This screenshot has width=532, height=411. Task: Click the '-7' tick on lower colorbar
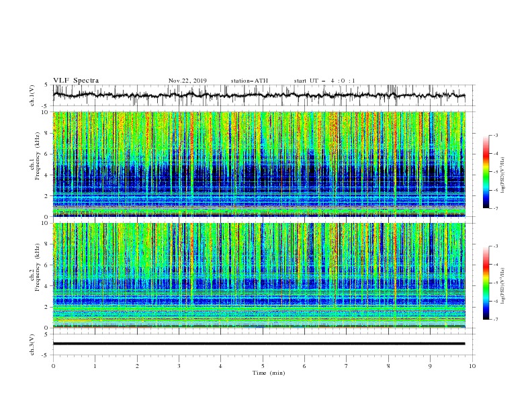495,320
